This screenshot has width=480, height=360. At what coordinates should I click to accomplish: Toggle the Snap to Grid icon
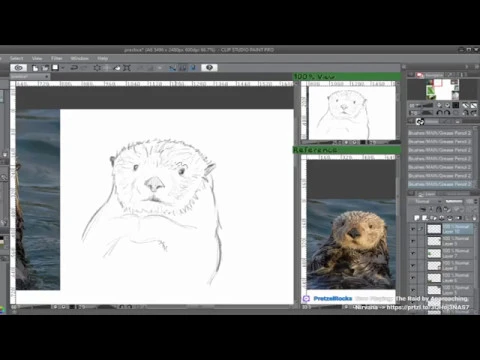(x=193, y=68)
